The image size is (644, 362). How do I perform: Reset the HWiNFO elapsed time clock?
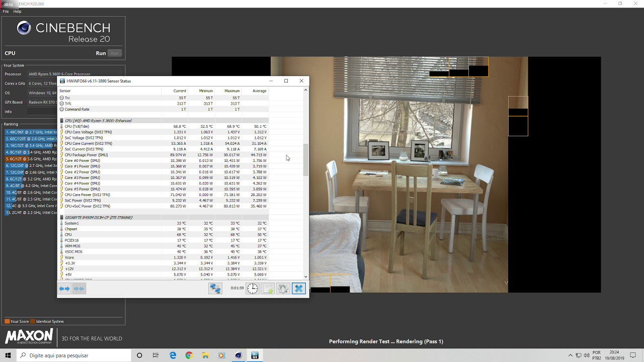tap(253, 289)
